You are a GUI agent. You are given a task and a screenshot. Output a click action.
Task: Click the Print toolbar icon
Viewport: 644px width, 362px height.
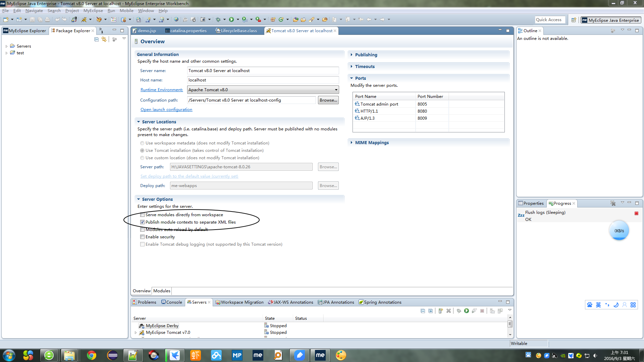click(47, 19)
